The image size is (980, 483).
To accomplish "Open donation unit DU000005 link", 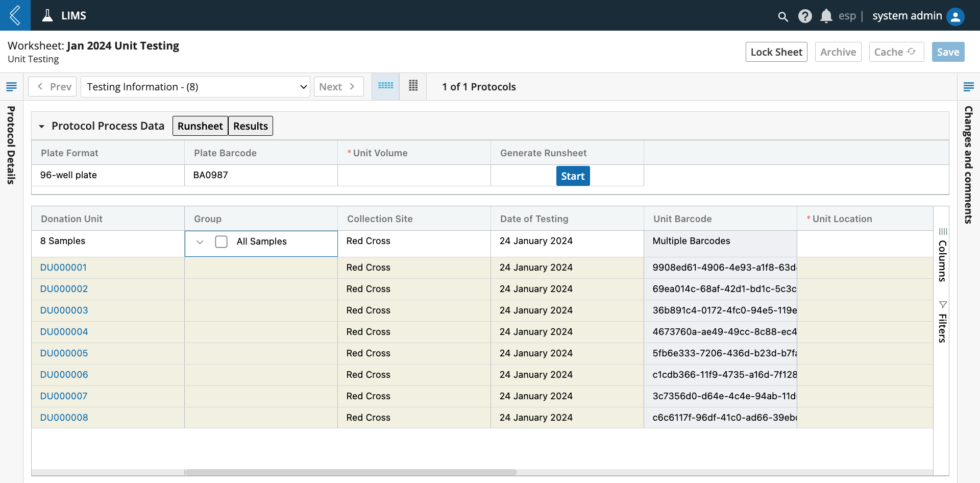I will point(64,353).
